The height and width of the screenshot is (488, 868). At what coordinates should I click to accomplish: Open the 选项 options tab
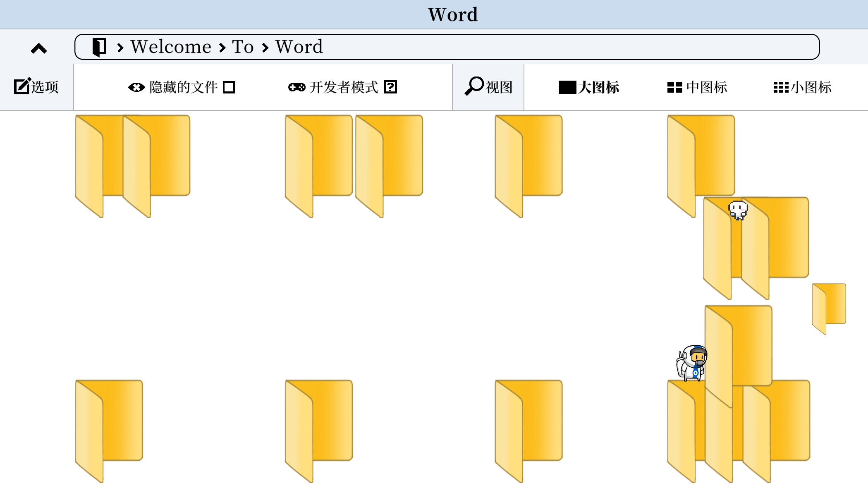(x=44, y=87)
